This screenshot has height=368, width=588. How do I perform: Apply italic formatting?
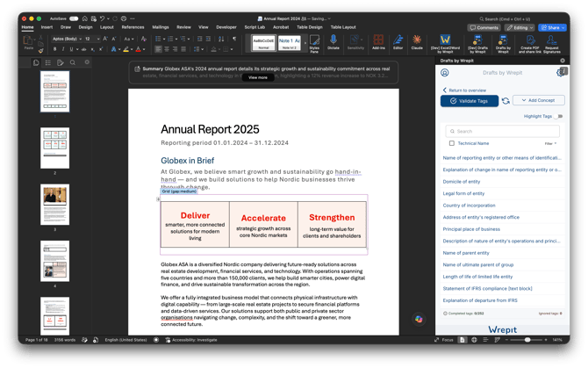coord(63,49)
